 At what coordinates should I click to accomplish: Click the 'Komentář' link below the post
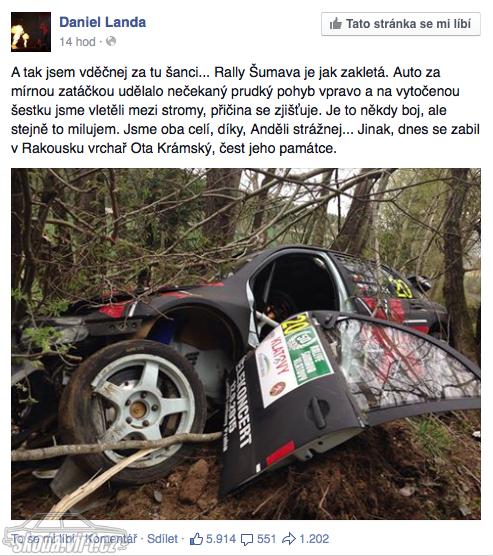click(111, 539)
